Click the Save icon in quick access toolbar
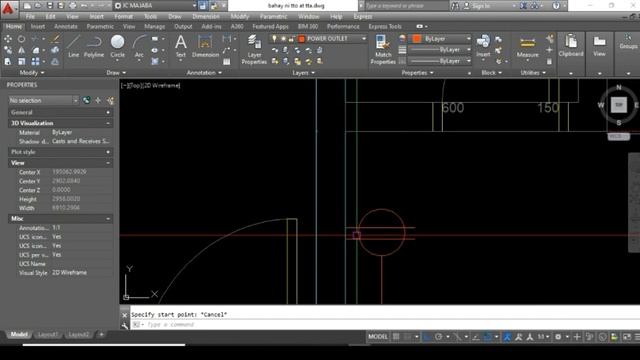This screenshot has width=640, height=360. pos(49,6)
